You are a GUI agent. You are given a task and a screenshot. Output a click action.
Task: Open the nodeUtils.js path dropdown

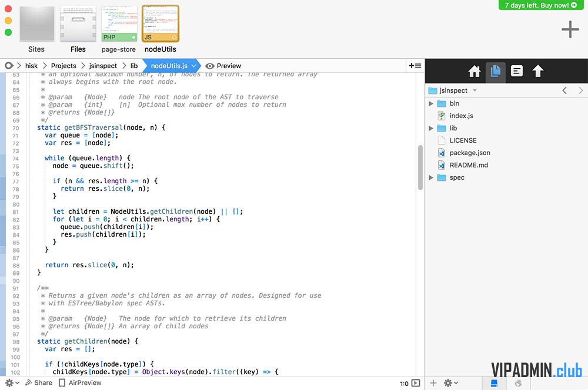194,66
